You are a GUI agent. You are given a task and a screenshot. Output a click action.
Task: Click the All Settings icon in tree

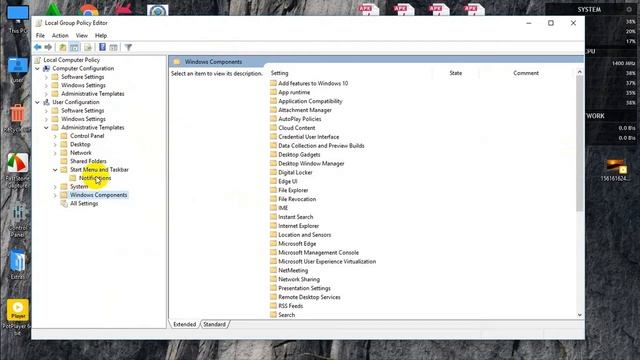(x=64, y=203)
